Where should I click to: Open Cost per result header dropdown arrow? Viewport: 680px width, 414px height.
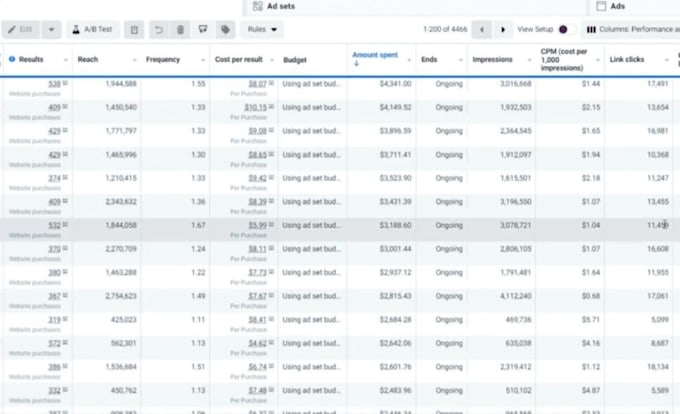click(272, 60)
